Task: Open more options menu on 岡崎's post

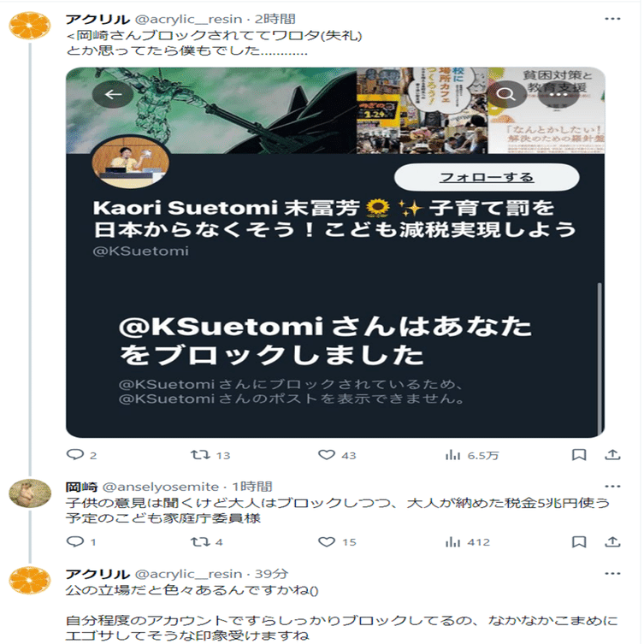Action: point(612,487)
